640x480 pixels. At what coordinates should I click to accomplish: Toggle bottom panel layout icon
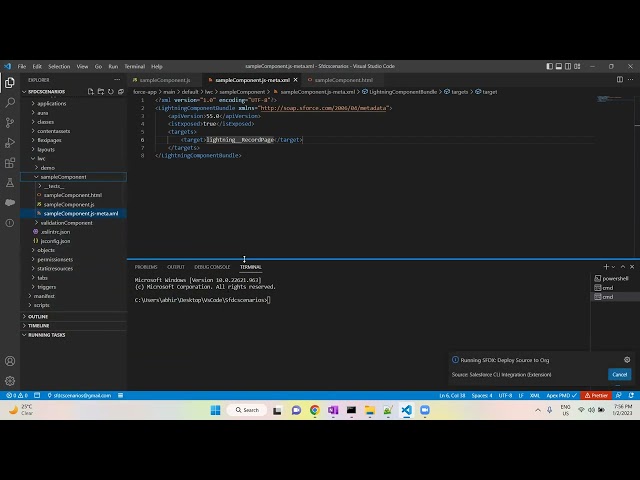[559, 66]
